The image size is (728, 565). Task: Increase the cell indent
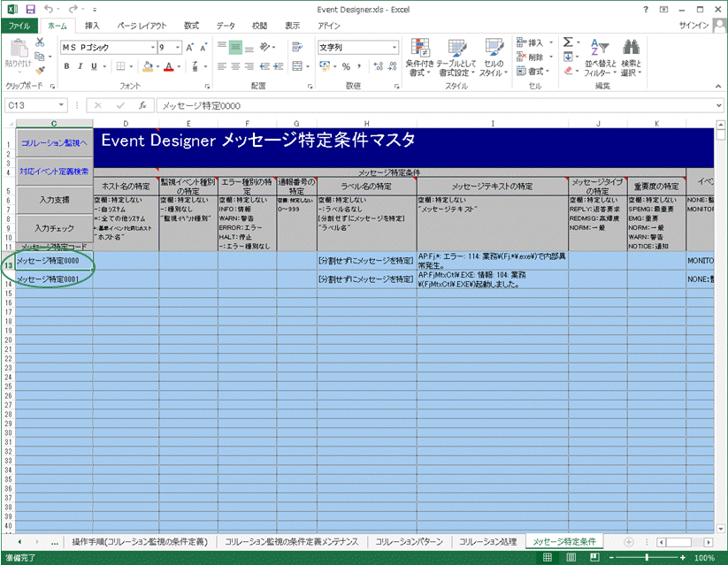point(279,66)
